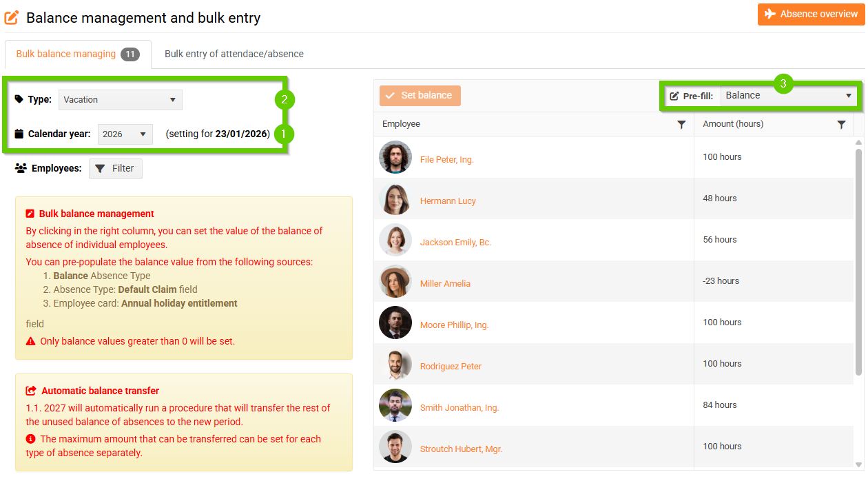This screenshot has height=481, width=868.
Task: Edit Jackson Emily's 56 hours amount
Action: [720, 240]
